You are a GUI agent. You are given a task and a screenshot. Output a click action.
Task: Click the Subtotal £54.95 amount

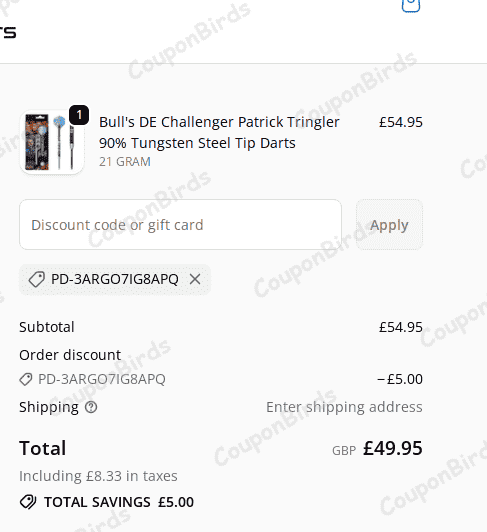(x=401, y=327)
